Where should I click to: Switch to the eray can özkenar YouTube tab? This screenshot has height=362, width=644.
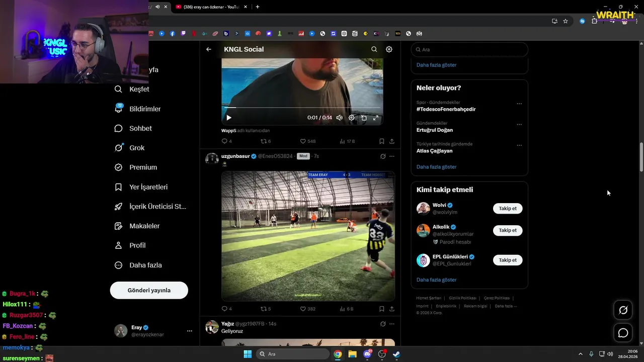point(210,7)
